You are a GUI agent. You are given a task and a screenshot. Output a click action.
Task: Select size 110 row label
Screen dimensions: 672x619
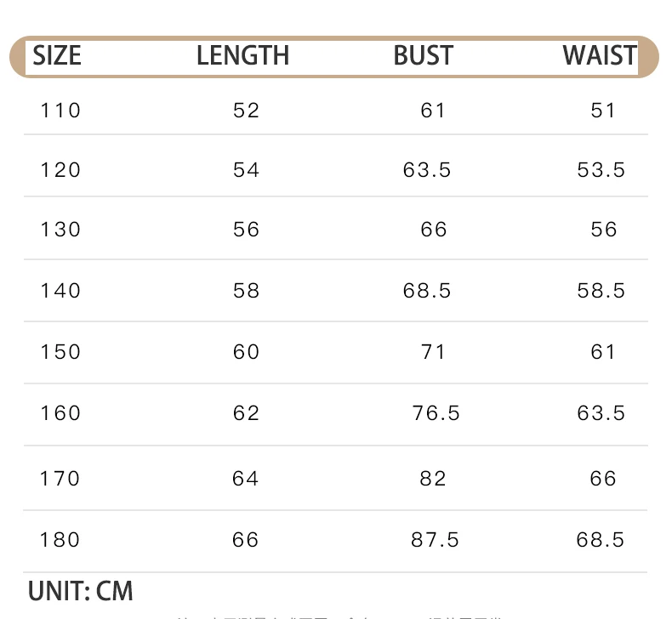pos(60,111)
